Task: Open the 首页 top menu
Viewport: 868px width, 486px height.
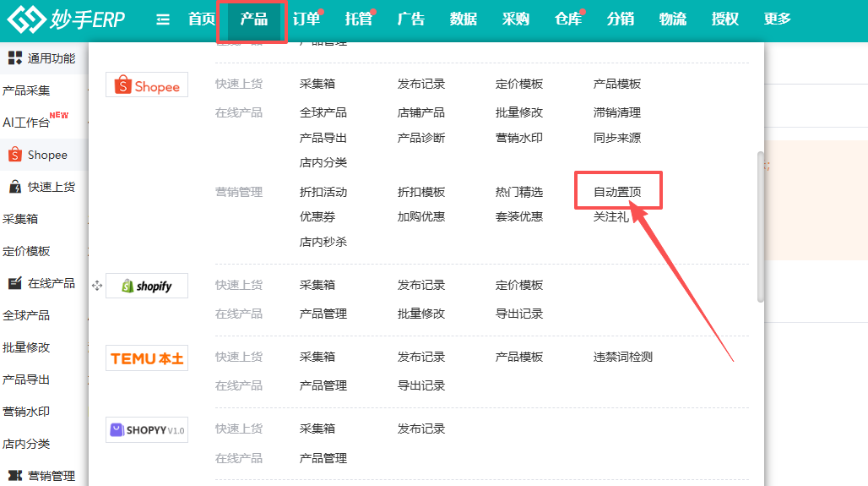Action: (x=202, y=19)
